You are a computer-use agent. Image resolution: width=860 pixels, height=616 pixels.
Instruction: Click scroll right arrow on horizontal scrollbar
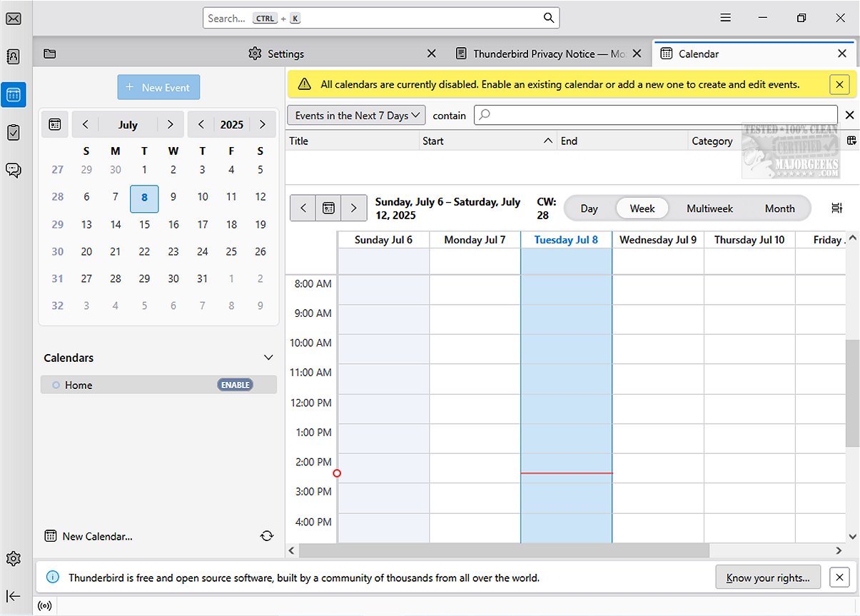[839, 550]
